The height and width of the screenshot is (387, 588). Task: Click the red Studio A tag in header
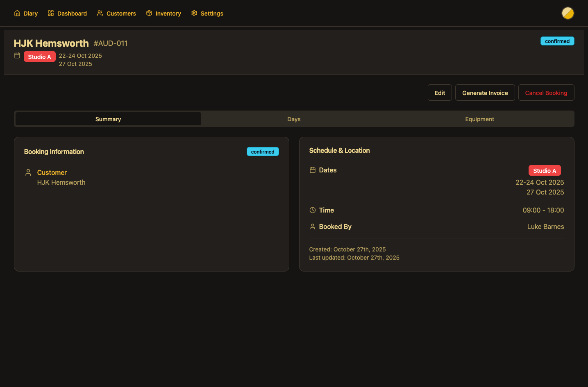(x=40, y=57)
